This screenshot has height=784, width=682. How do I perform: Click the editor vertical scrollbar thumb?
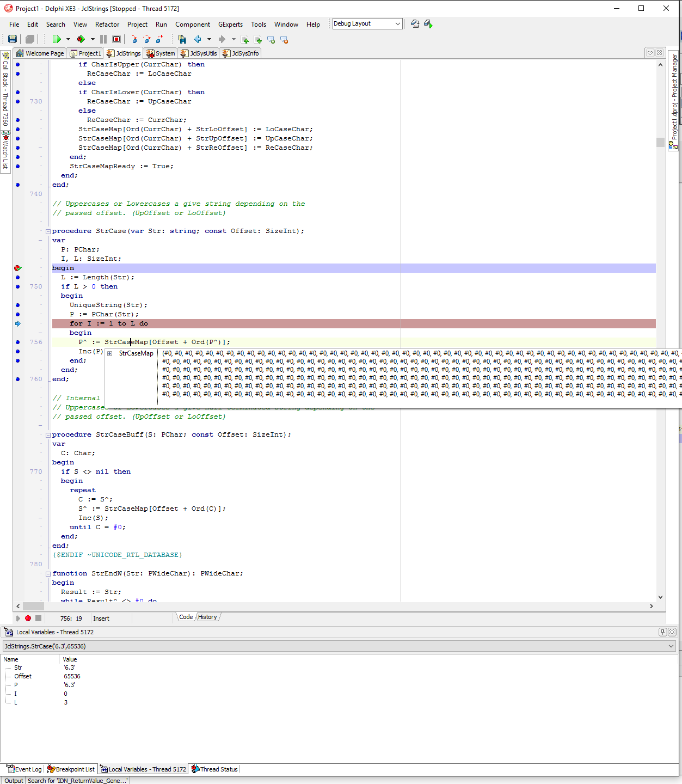660,143
